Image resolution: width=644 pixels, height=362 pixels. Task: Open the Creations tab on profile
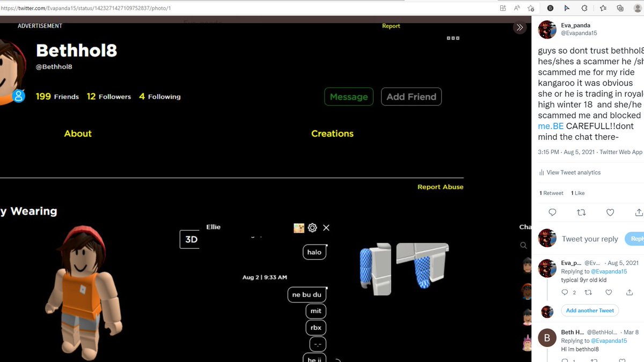332,134
